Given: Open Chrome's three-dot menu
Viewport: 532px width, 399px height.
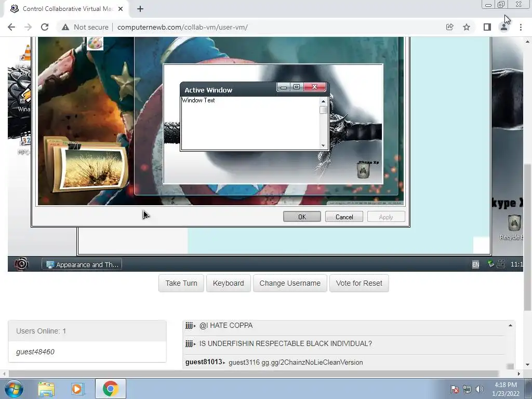Looking at the screenshot, I should coord(521,27).
